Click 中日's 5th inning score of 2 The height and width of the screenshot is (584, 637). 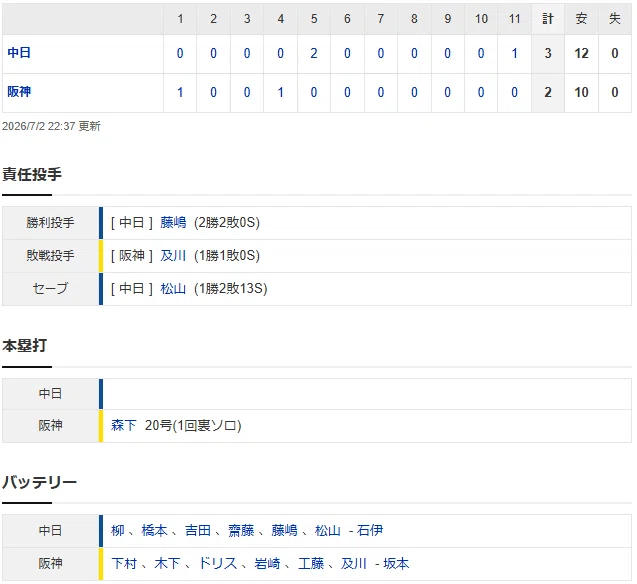[x=314, y=53]
